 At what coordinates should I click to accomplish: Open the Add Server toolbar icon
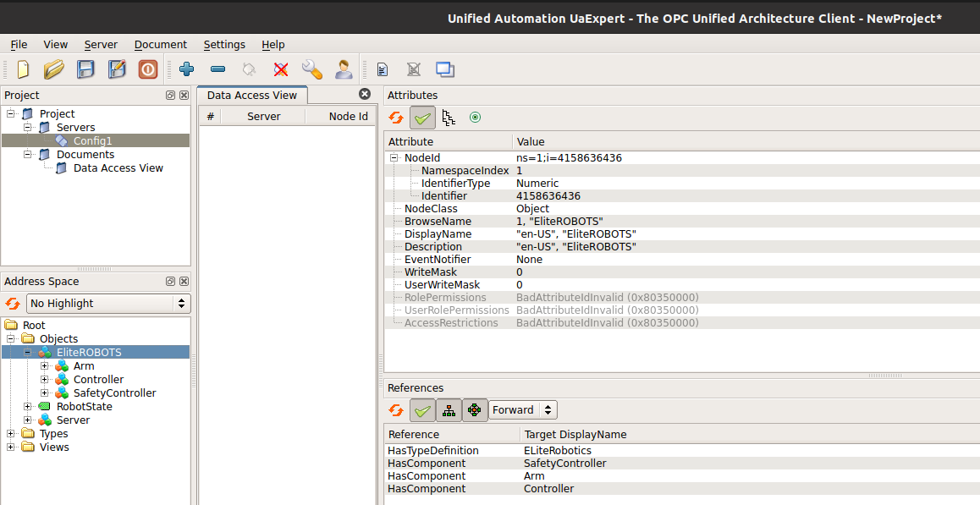click(x=187, y=69)
